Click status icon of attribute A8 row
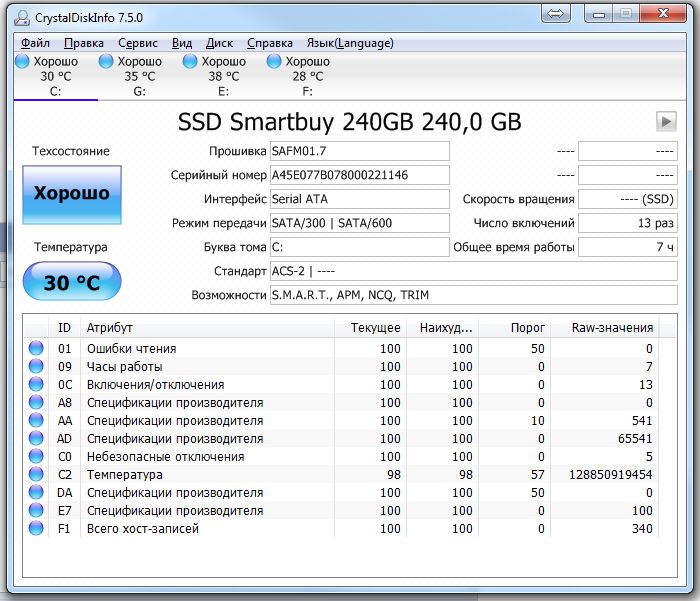Screen dimensions: 700x601 click(x=36, y=402)
